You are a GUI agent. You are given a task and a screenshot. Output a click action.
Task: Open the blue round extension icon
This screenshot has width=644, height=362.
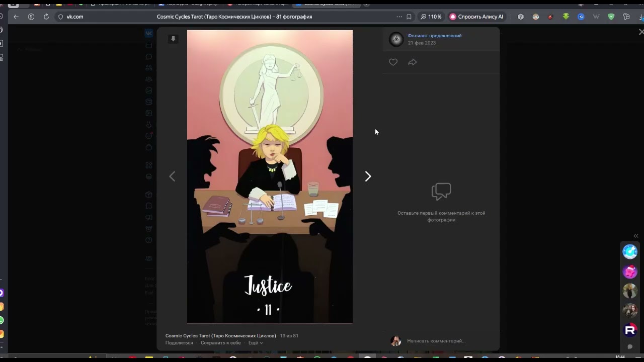coord(581,17)
